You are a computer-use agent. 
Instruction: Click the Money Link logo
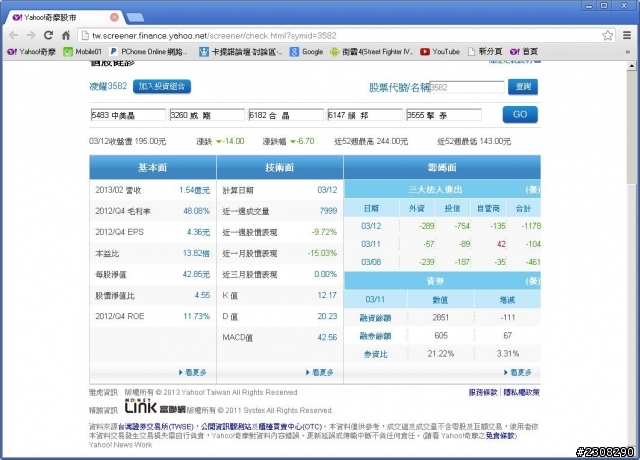pyautogui.click(x=155, y=406)
